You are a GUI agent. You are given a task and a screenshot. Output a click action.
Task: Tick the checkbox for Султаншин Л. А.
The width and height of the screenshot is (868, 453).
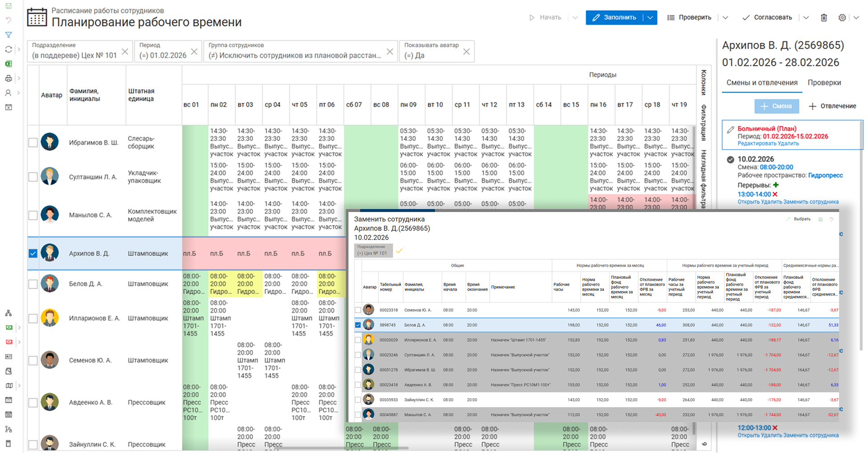tap(33, 177)
